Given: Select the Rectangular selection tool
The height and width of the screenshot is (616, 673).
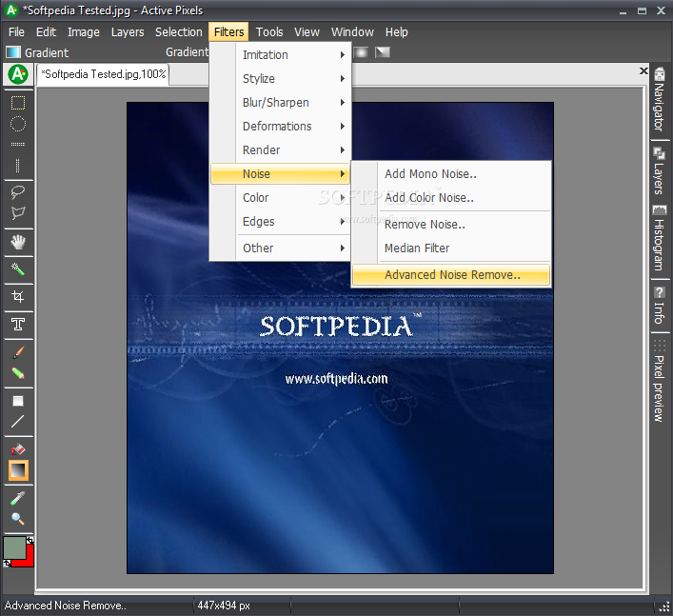Looking at the screenshot, I should coord(17,103).
